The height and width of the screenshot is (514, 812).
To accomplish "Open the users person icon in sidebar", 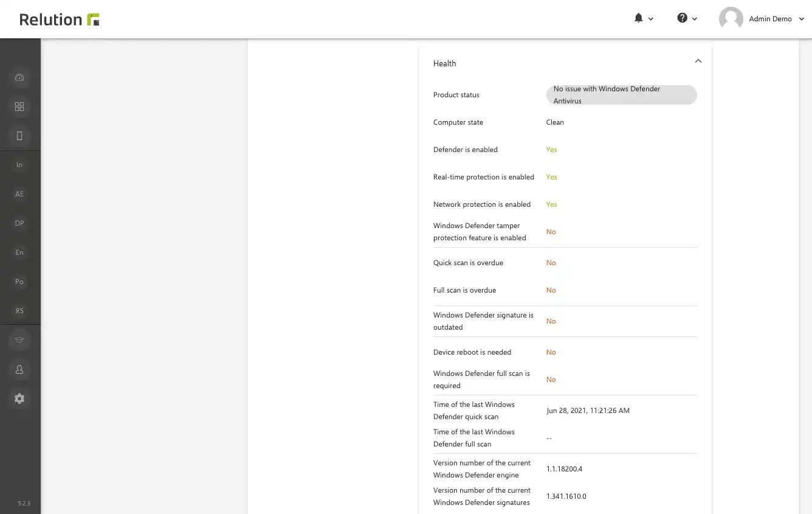I will (19, 369).
